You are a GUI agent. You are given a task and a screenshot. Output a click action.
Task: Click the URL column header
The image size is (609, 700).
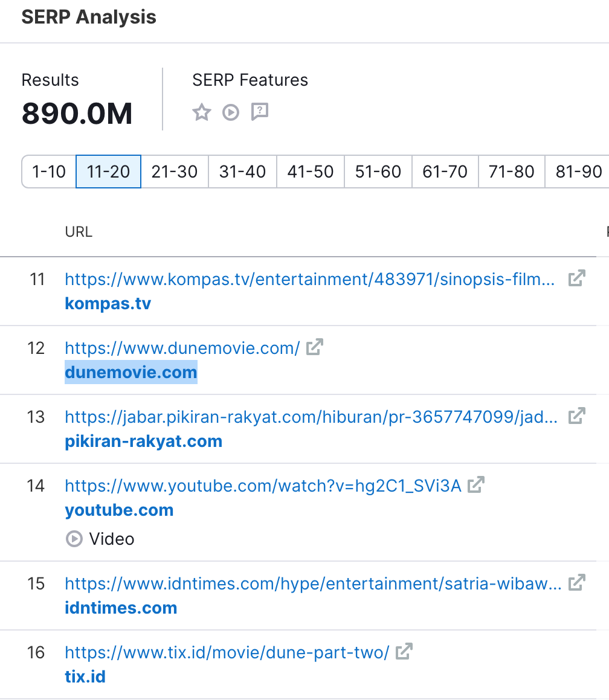(79, 232)
